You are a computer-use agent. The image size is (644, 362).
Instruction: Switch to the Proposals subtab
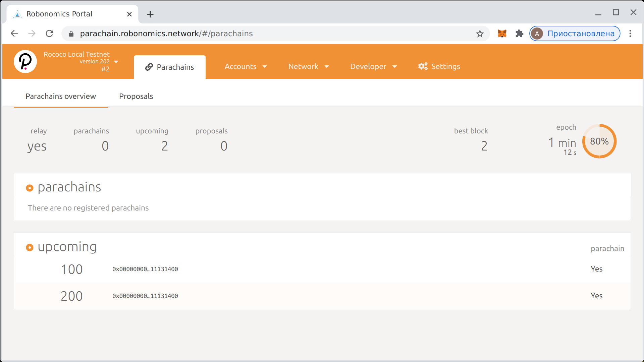(x=136, y=96)
